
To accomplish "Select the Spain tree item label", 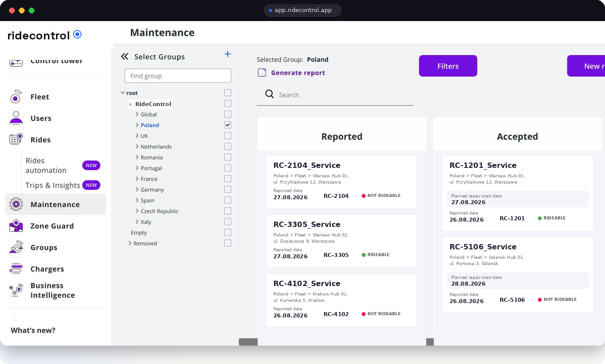I will (x=147, y=201).
